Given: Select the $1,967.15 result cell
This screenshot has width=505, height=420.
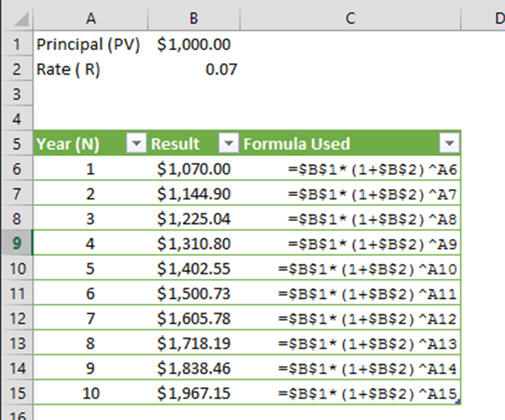Looking at the screenshot, I should point(194,393).
